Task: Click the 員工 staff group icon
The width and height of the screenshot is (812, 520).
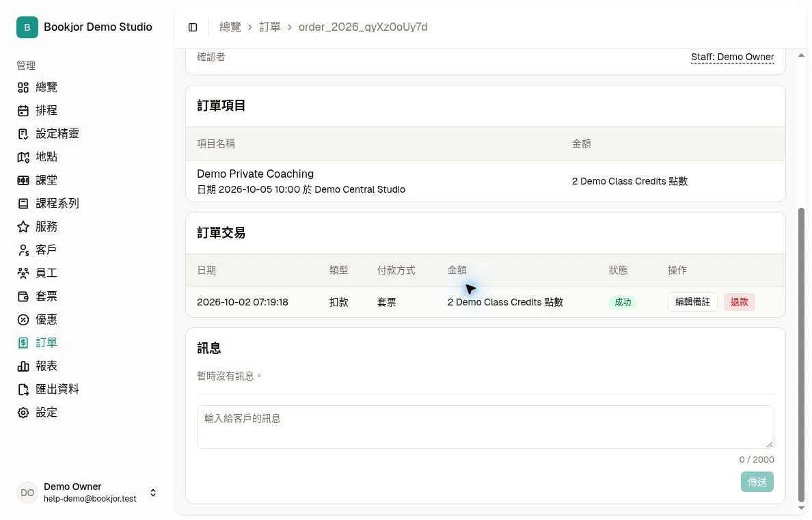Action: click(23, 273)
